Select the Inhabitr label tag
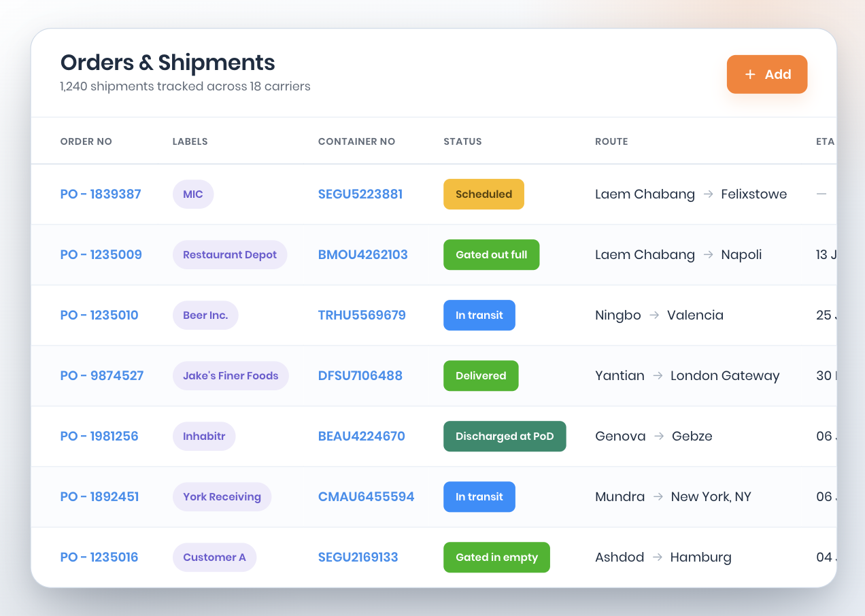This screenshot has width=865, height=616. pos(204,437)
